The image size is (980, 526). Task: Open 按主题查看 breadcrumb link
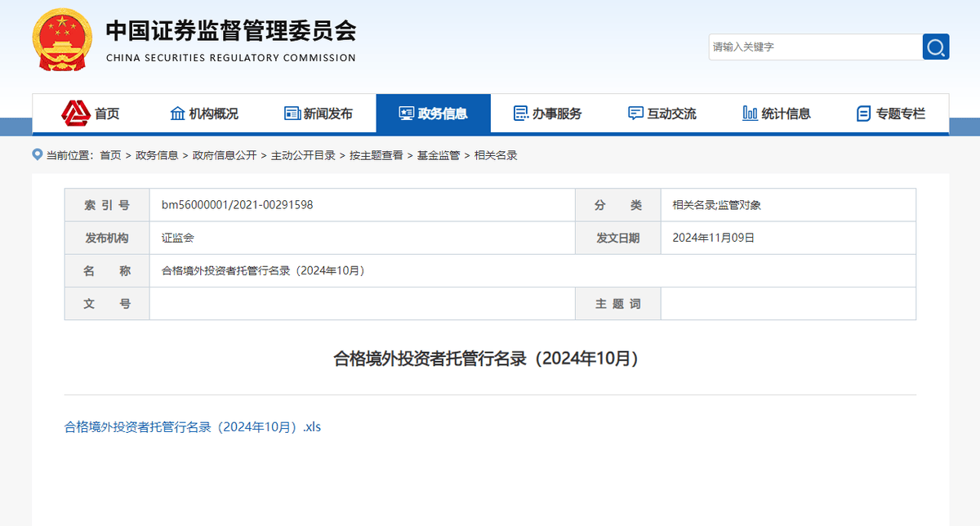click(x=376, y=155)
